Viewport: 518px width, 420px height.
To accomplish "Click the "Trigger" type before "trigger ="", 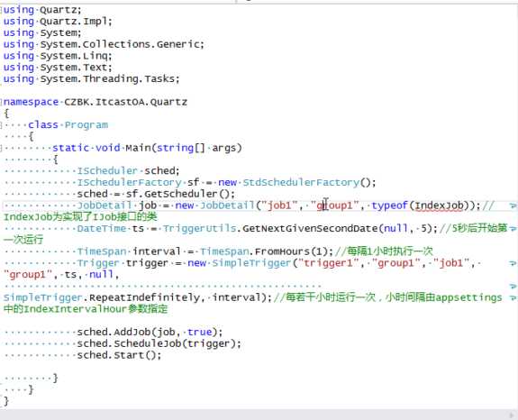I will [x=98, y=263].
